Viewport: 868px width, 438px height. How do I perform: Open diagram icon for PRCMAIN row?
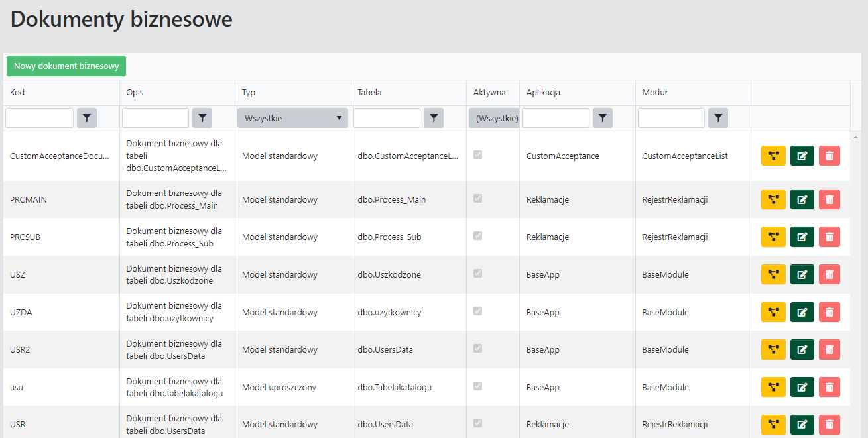coord(773,199)
